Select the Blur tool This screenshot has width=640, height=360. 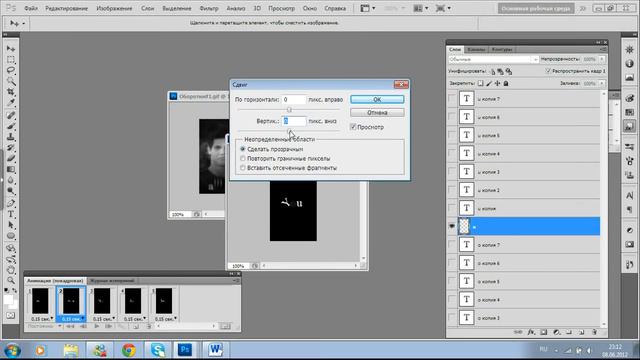tap(11, 180)
